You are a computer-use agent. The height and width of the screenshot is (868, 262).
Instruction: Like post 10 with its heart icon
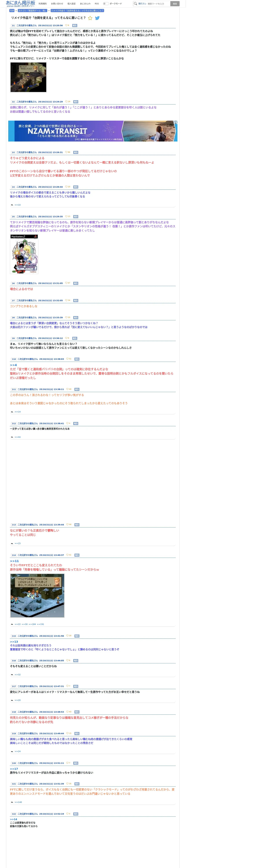tap(67, 359)
